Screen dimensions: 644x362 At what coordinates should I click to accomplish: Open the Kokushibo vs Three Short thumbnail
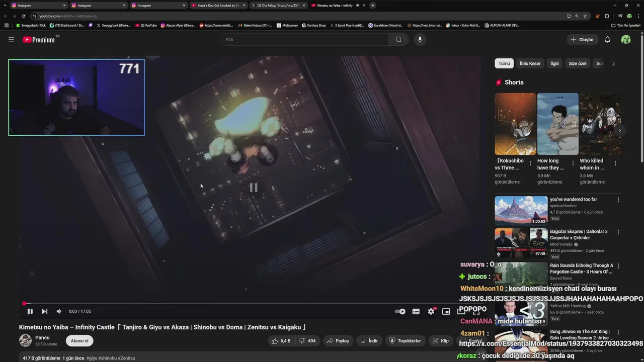(515, 124)
